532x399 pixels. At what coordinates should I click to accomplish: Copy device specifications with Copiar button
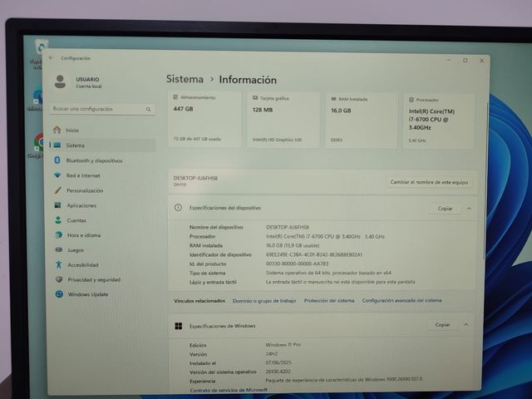(x=445, y=209)
